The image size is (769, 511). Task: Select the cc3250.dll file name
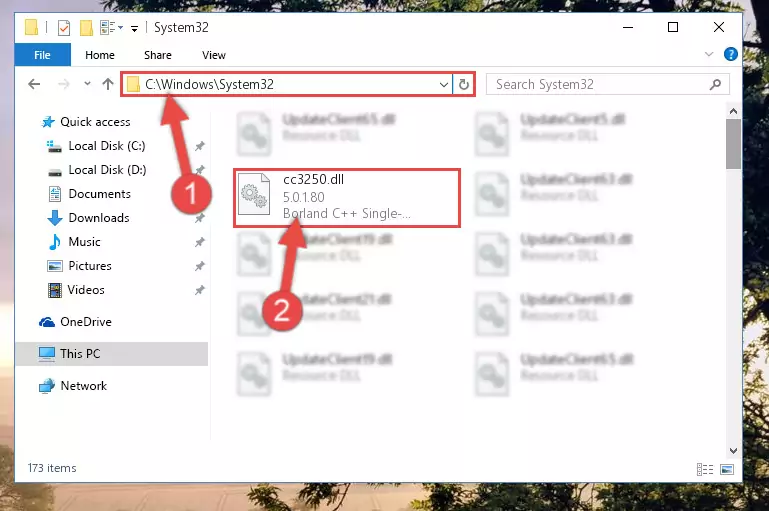click(x=313, y=179)
